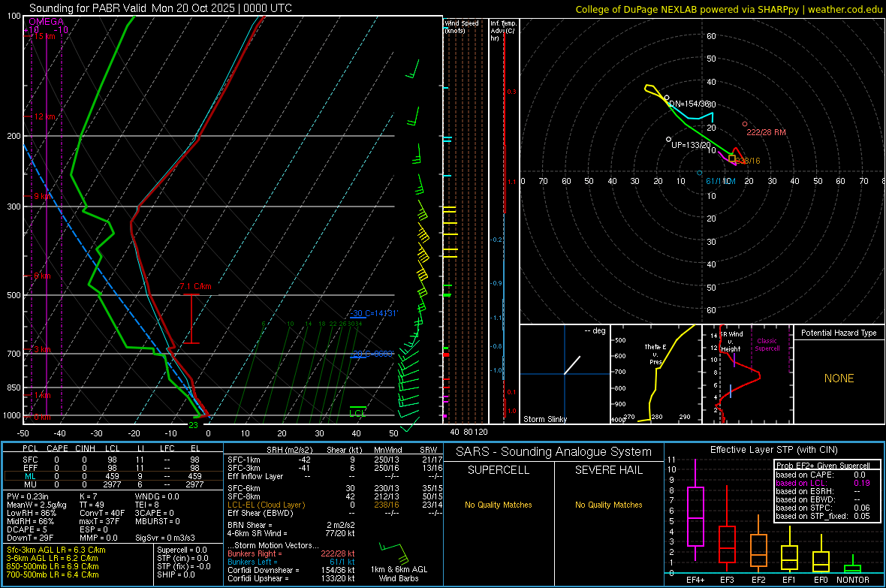Click the BRN Shear = row
Viewport: 886px width, 588px height.
point(291,525)
